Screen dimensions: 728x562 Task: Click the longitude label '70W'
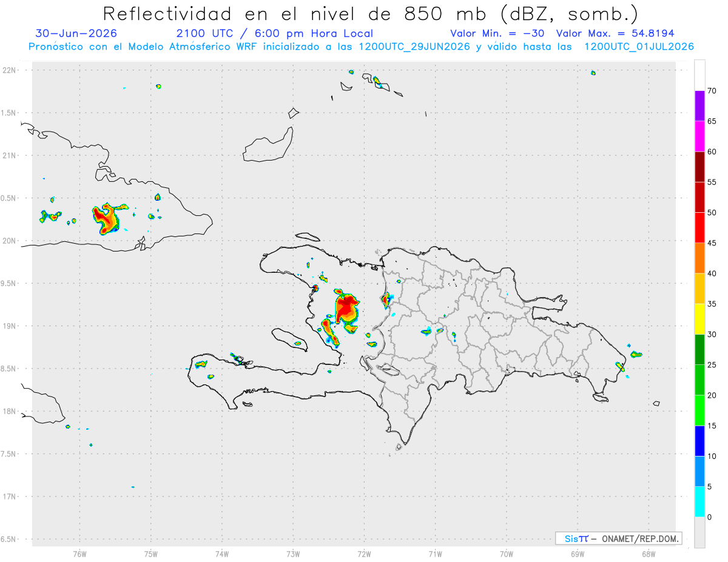point(507,554)
